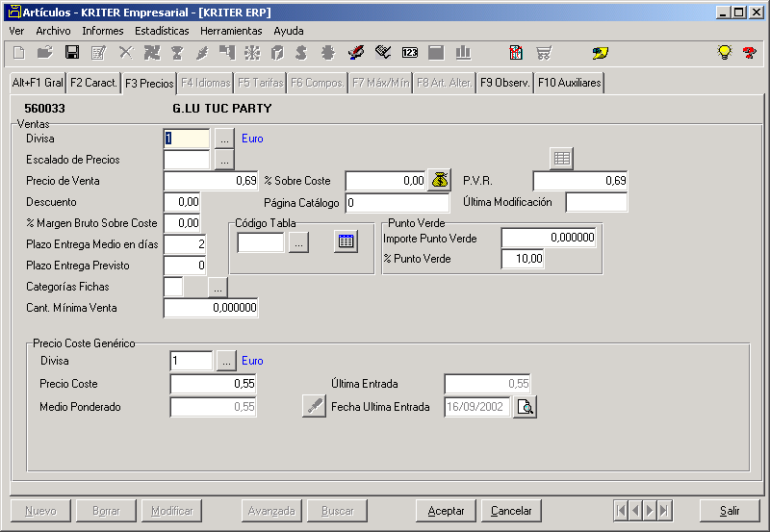770x532 pixels.
Task: Switch to the F2 Caract. tab
Action: coord(93,83)
